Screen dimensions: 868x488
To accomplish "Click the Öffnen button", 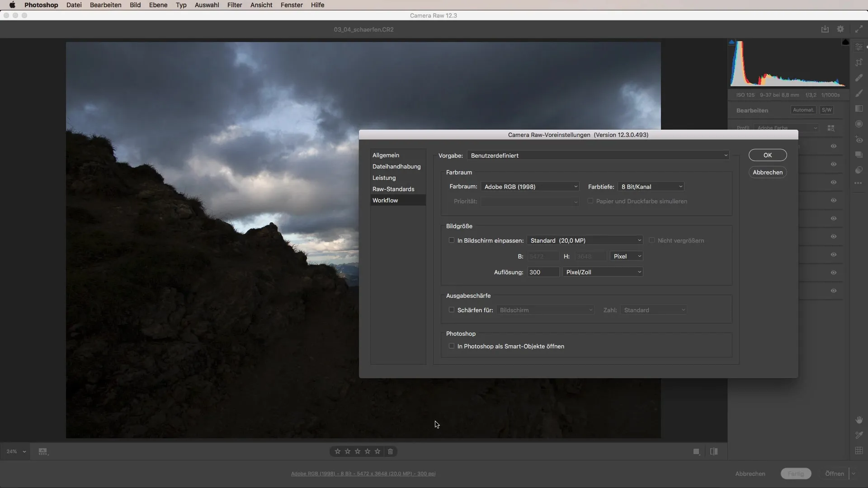I will [x=835, y=474].
